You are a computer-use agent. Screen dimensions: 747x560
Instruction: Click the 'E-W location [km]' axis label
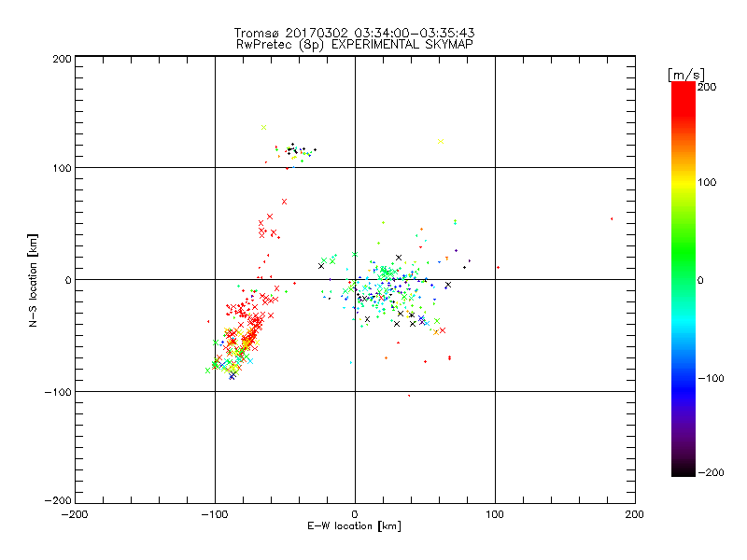click(x=354, y=526)
